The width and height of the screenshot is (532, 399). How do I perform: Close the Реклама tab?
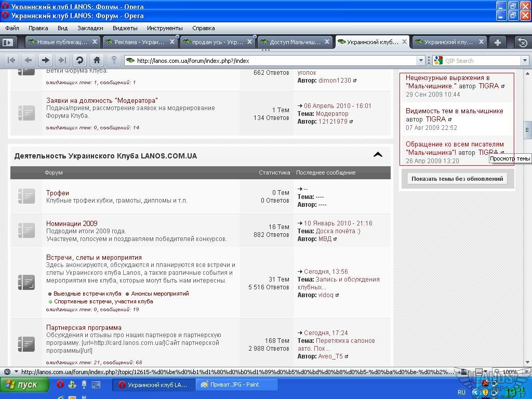pos(172,42)
